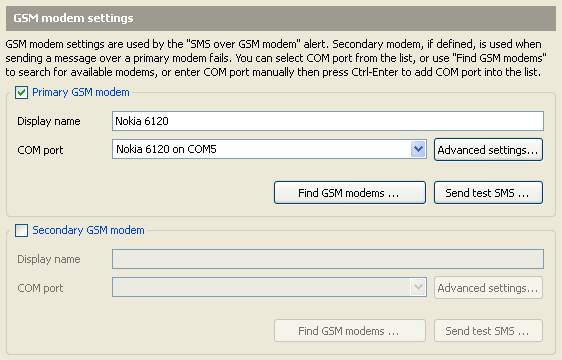Click primary 'Display name' label

click(x=49, y=121)
